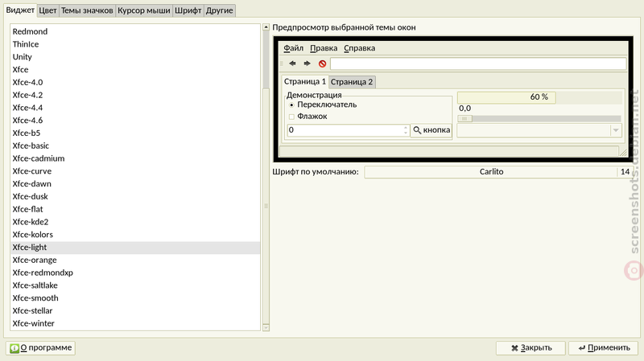The image size is (644, 361).
Task: Click the Закрыть button
Action: (530, 348)
